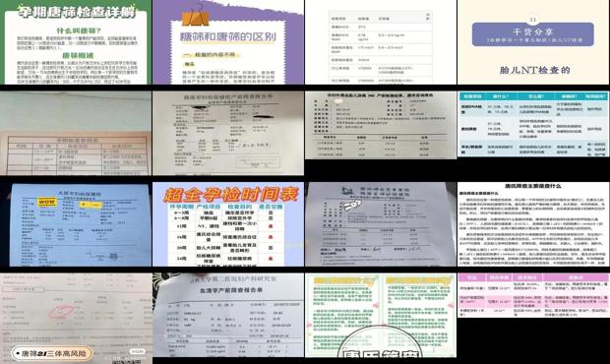
Task: Open the 唐氏筛查主要筛查什么 text document thumbnail
Action: (533, 224)
